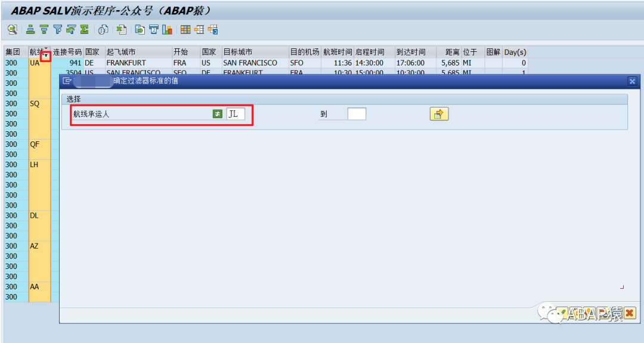Click the green equals selection option icon
The height and width of the screenshot is (343, 644).
[x=218, y=114]
